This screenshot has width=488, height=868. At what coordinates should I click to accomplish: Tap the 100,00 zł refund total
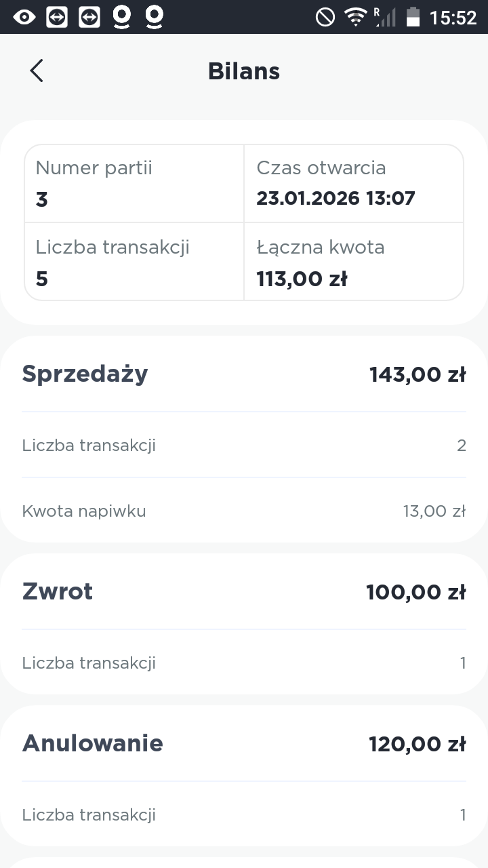tap(416, 592)
